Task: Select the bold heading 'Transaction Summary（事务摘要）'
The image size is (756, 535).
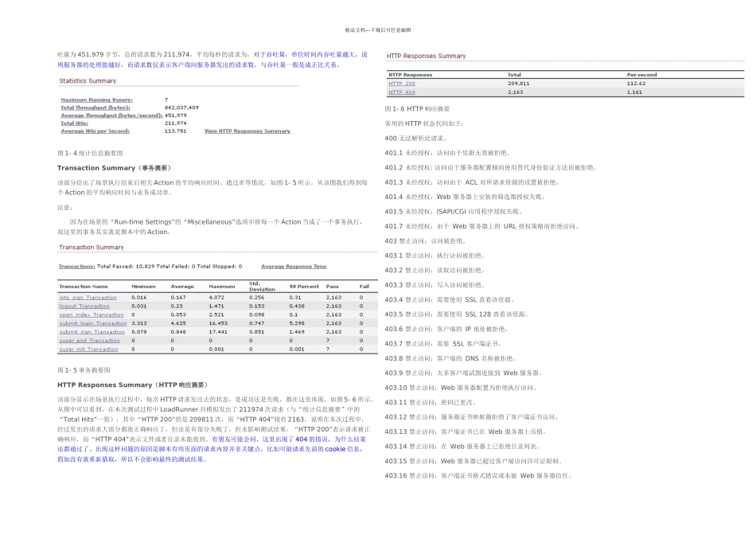Action: click(x=115, y=168)
